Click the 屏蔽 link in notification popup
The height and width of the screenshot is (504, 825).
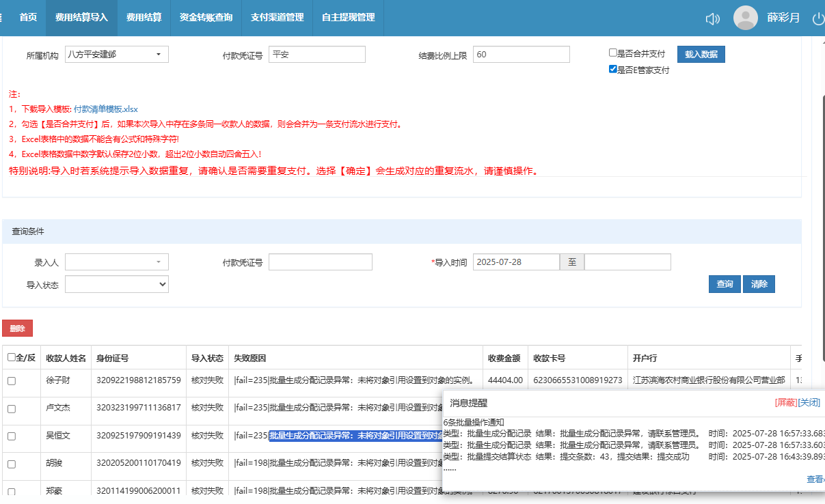785,403
